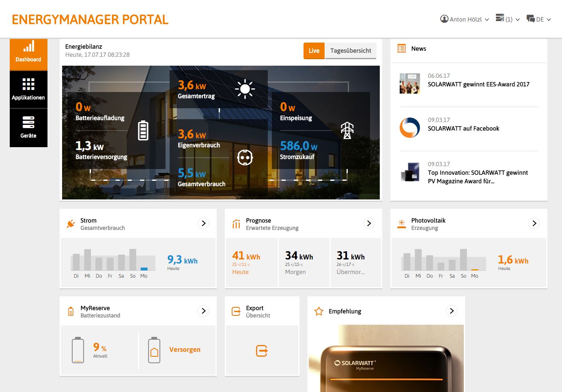This screenshot has height=392, width=562.
Task: Open the devices (1) dropdown
Action: click(x=508, y=19)
